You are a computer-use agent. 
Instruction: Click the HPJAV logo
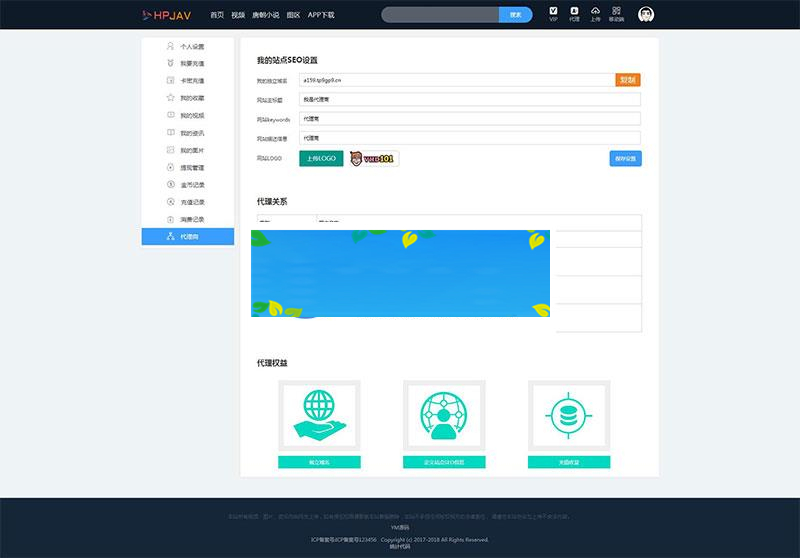point(167,15)
